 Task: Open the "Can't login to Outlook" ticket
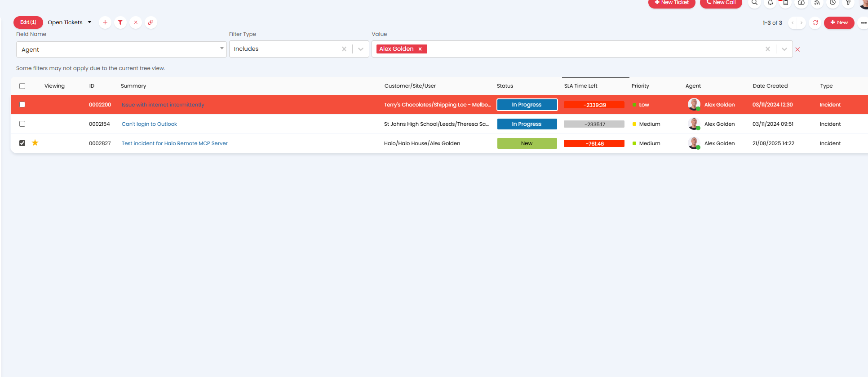[149, 124]
